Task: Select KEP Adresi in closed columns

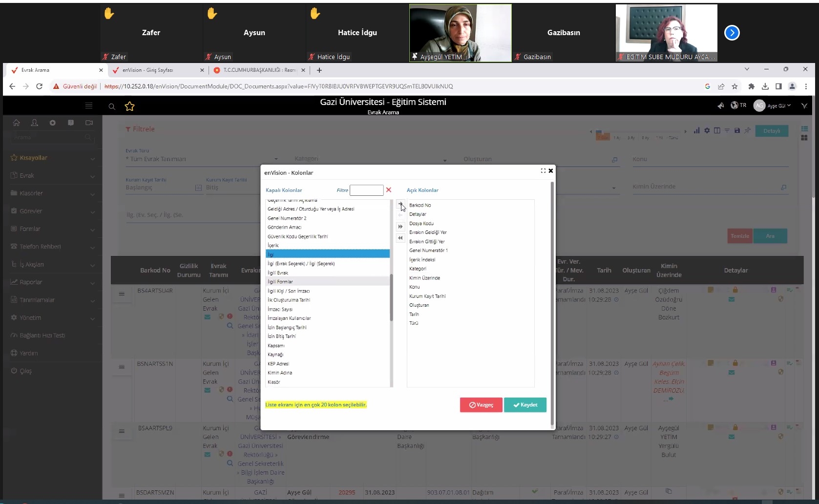Action: tap(327, 364)
